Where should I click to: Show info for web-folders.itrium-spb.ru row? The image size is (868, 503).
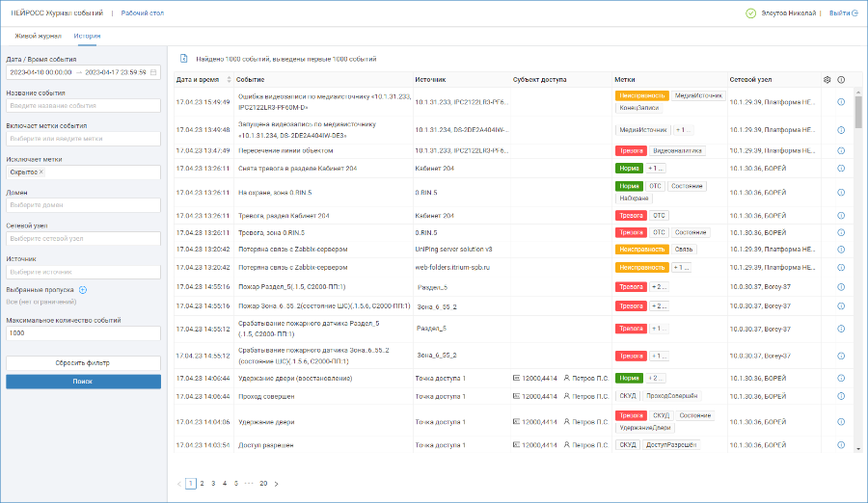841,267
